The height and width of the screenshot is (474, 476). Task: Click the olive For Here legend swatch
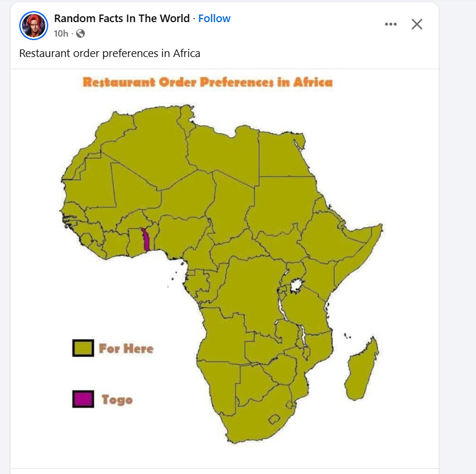click(x=83, y=348)
